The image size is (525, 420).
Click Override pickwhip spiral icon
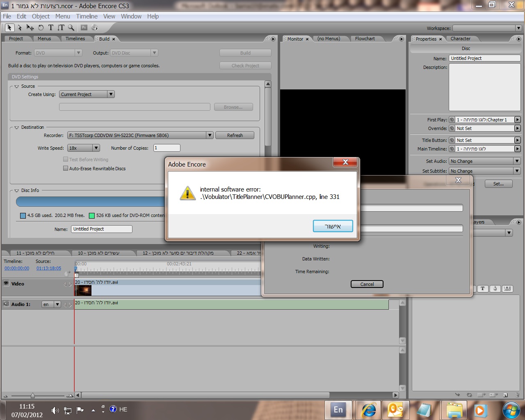click(452, 128)
